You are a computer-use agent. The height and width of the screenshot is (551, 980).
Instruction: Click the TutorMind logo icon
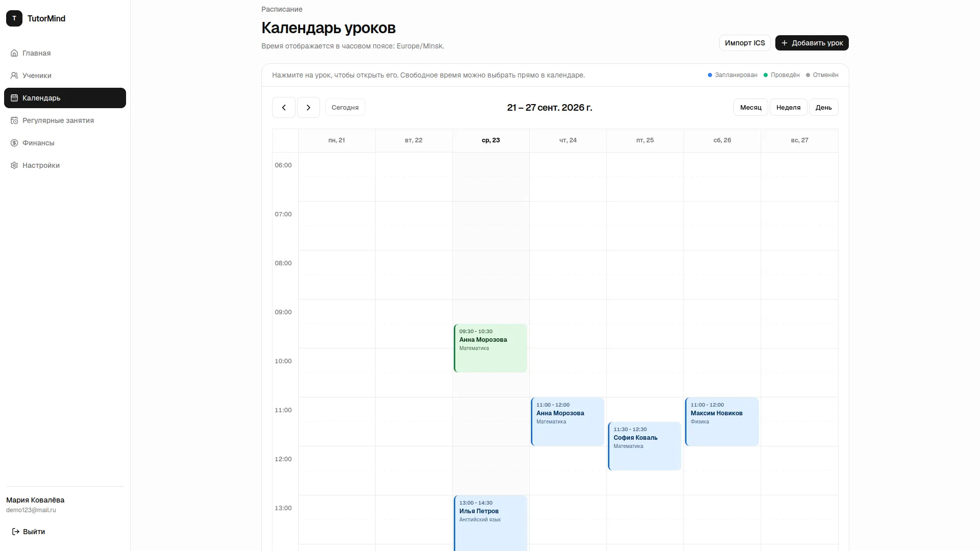click(14, 18)
